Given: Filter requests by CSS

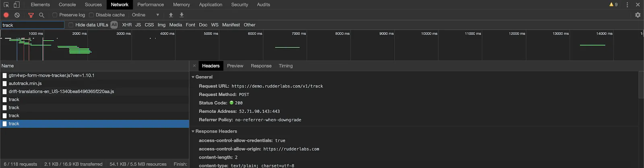Looking at the screenshot, I should coord(149,25).
